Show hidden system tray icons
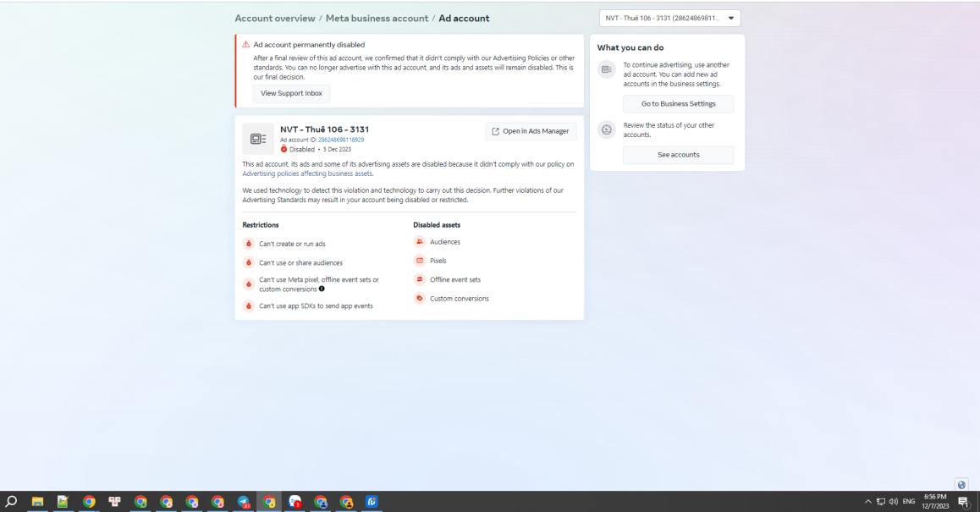 867,501
